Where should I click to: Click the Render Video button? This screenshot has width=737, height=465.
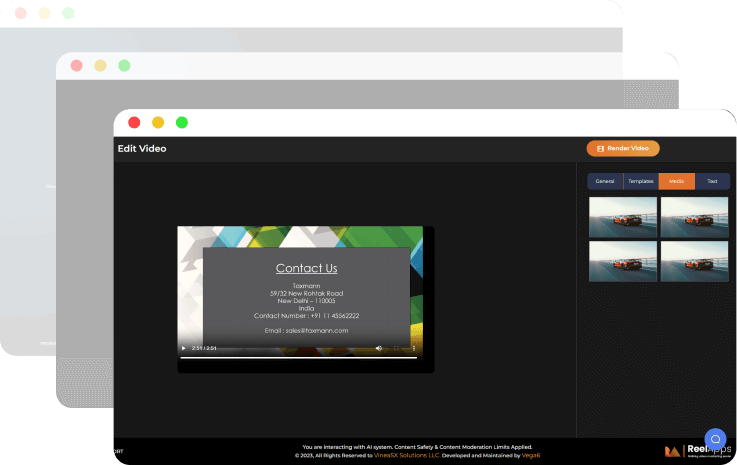[623, 148]
